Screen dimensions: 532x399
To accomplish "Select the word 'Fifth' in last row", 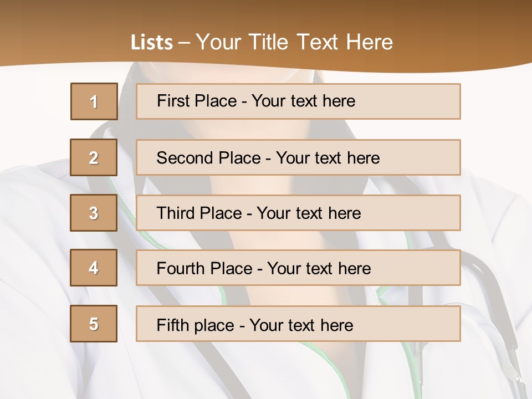I will 173,325.
